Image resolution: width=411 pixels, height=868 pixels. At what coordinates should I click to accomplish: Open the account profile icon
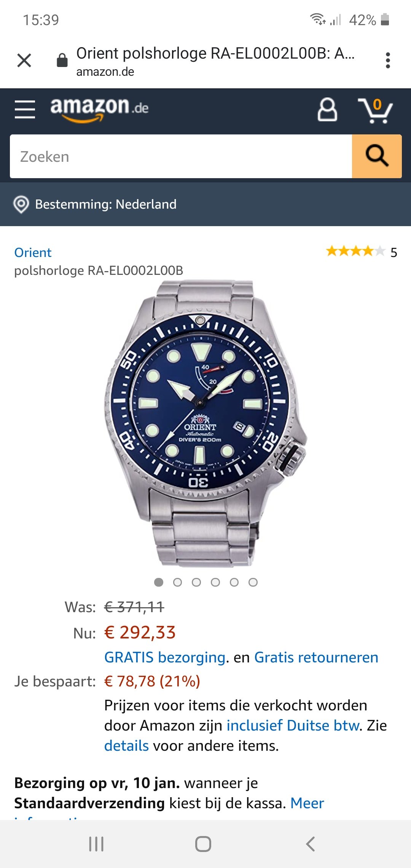click(x=327, y=110)
